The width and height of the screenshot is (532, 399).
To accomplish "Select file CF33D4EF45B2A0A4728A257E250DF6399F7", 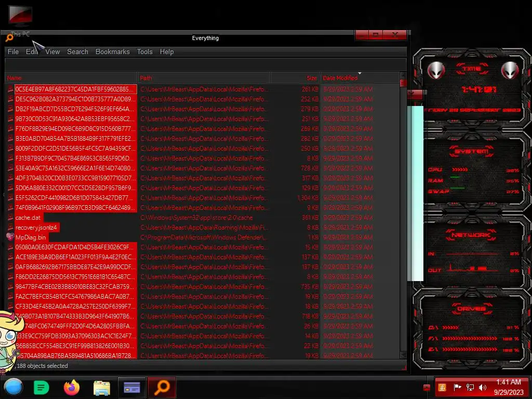I will [x=75, y=307].
